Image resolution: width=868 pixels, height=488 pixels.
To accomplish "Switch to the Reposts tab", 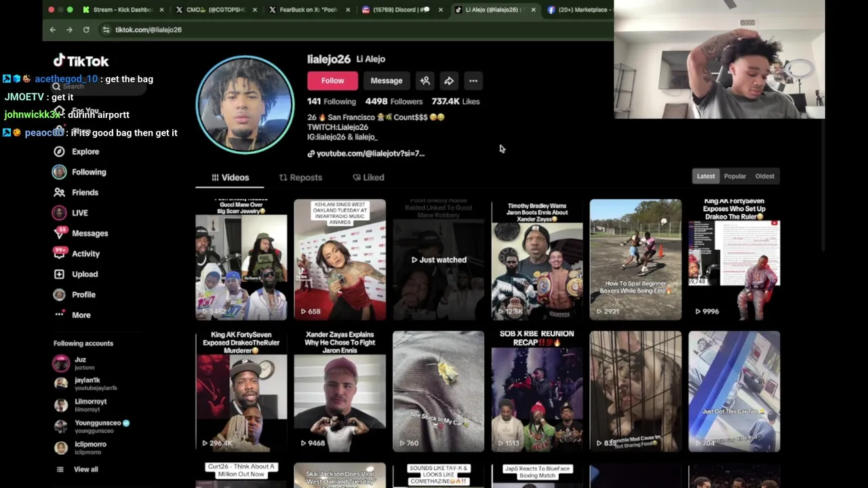I will pyautogui.click(x=300, y=178).
